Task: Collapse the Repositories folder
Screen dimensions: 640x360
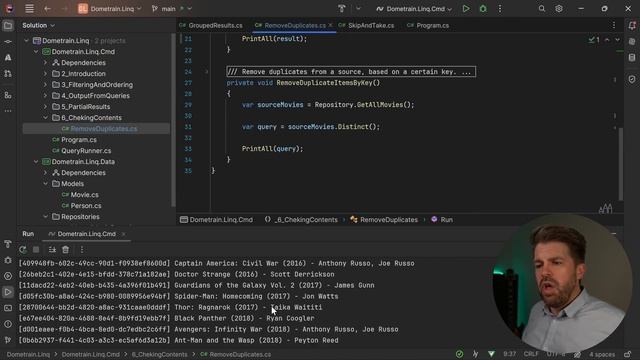Action: click(45, 217)
